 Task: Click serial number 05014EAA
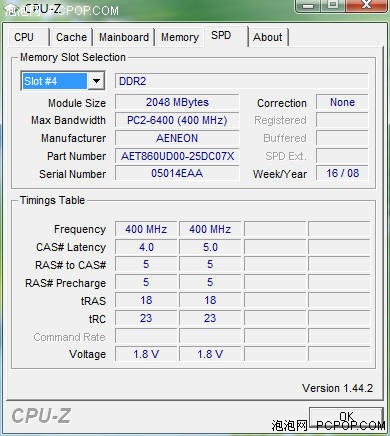tap(177, 173)
